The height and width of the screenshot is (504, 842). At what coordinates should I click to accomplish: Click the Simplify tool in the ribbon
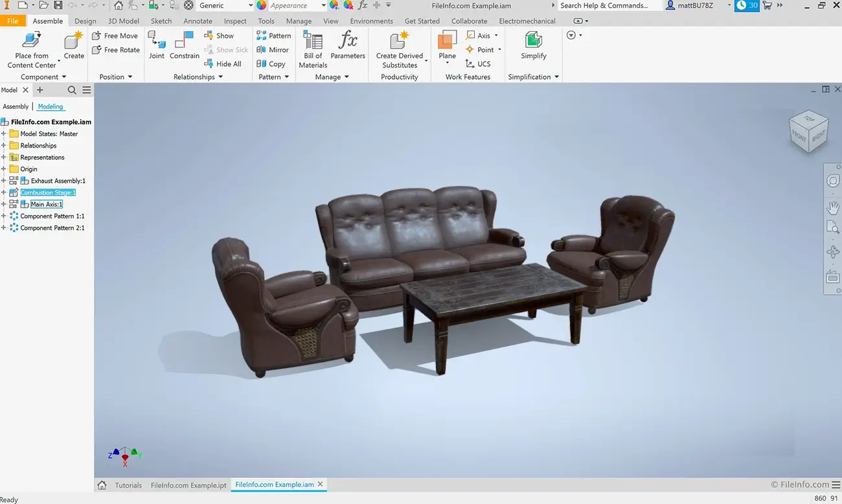pos(532,45)
